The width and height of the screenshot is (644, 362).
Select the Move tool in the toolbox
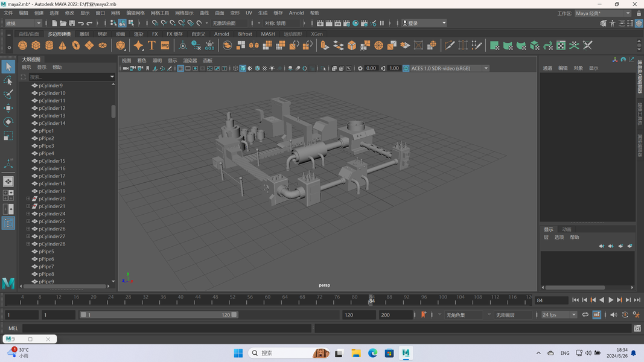pyautogui.click(x=8, y=108)
